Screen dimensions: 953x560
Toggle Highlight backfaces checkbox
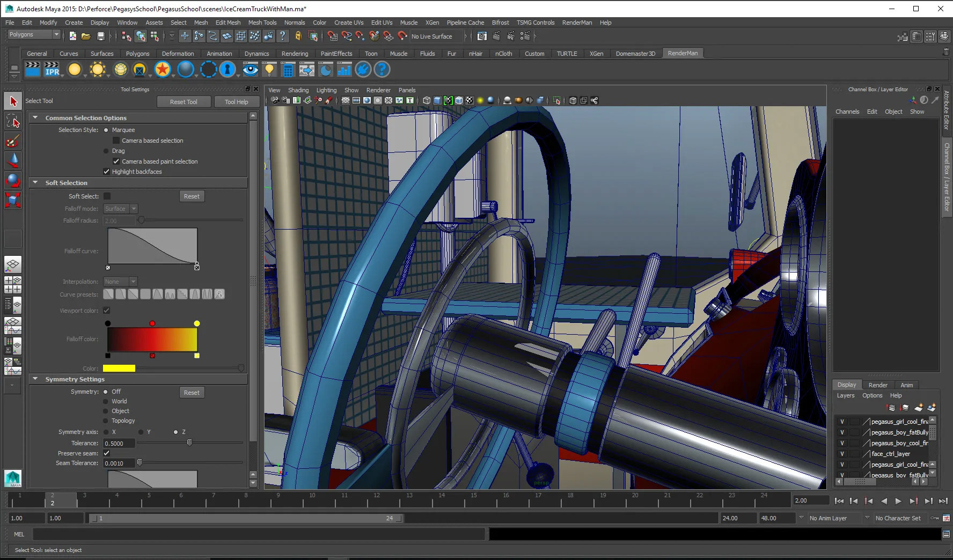(106, 172)
